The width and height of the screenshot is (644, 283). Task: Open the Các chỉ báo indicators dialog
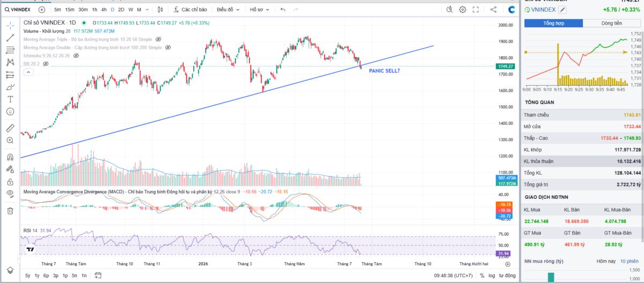tap(191, 9)
